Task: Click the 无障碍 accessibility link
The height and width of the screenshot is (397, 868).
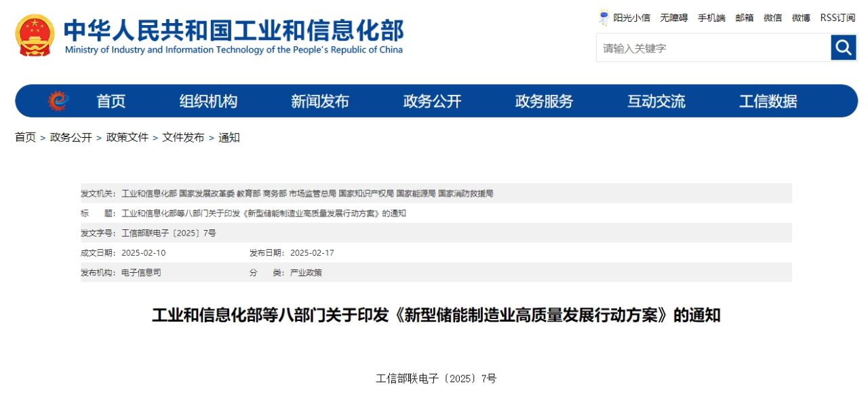Action: [674, 18]
